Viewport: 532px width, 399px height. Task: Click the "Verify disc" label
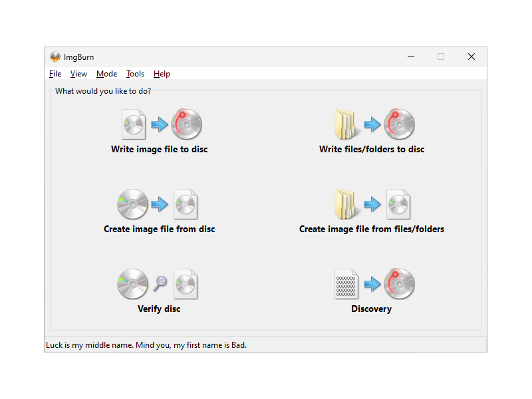pos(159,309)
